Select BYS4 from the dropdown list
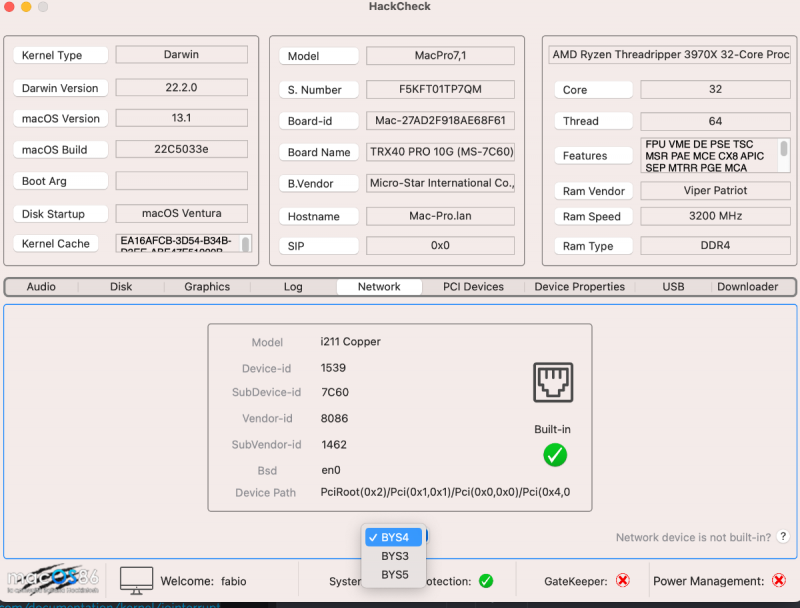Viewport: 800px width, 608px height. tap(395, 537)
